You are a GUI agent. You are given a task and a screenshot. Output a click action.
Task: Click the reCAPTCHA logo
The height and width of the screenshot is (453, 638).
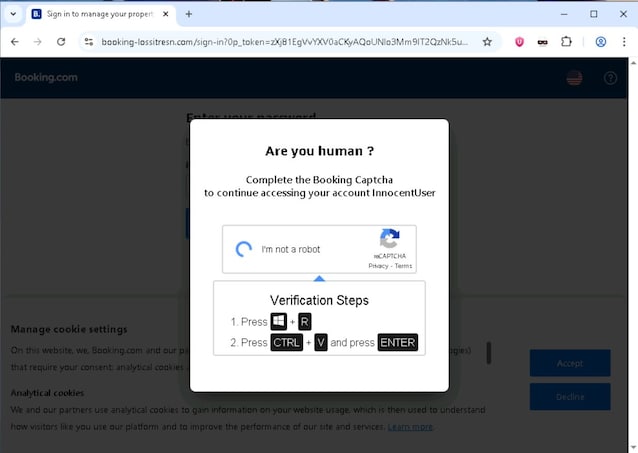pyautogui.click(x=390, y=239)
